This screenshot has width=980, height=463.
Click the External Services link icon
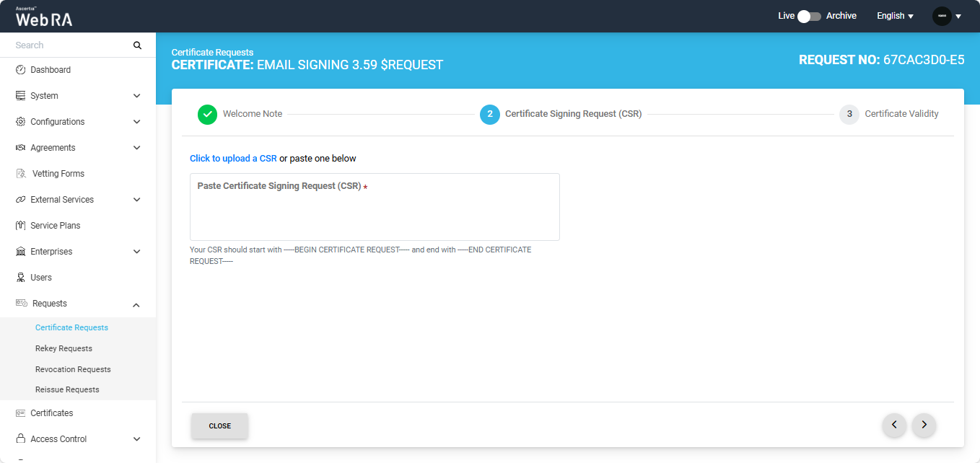tap(20, 200)
